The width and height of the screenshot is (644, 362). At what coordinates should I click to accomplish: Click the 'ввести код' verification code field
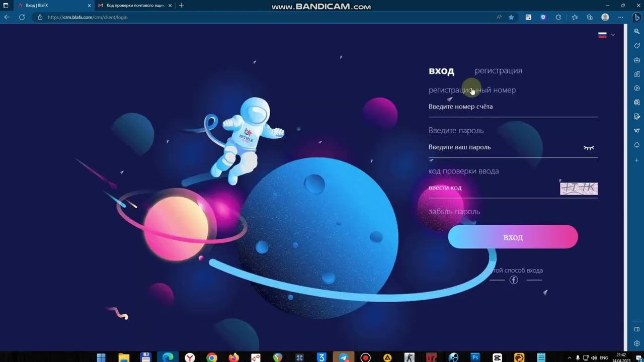[x=494, y=188]
